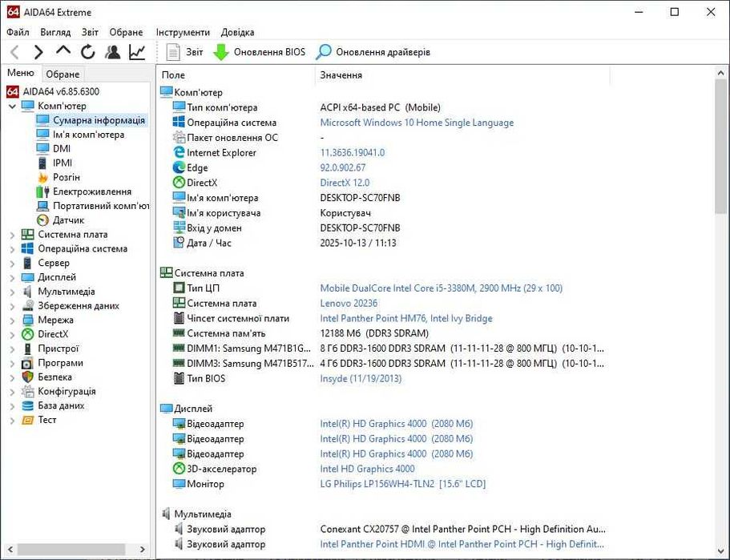The width and height of the screenshot is (730, 560).
Task: Expand the DirectX tree node
Action: [x=13, y=335]
